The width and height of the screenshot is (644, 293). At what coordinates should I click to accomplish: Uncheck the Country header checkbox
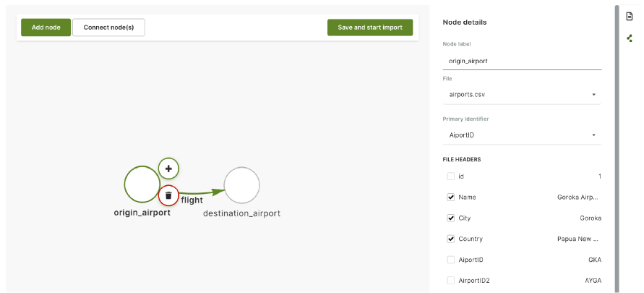[451, 239]
